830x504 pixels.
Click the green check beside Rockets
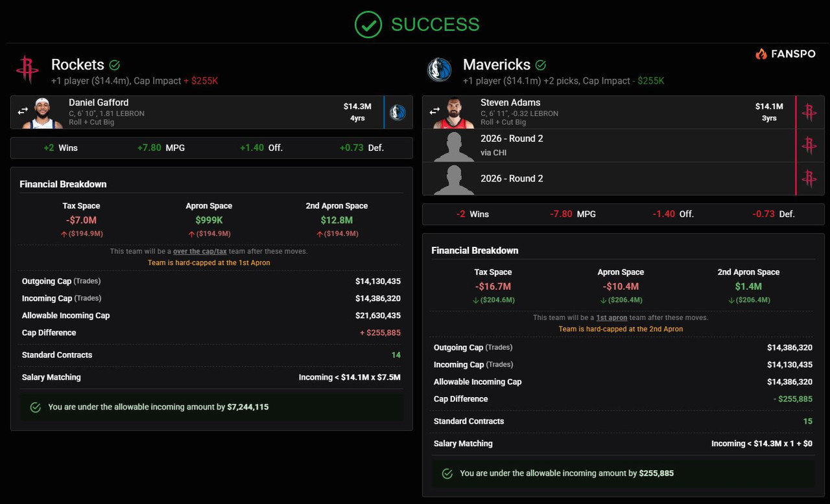(115, 65)
